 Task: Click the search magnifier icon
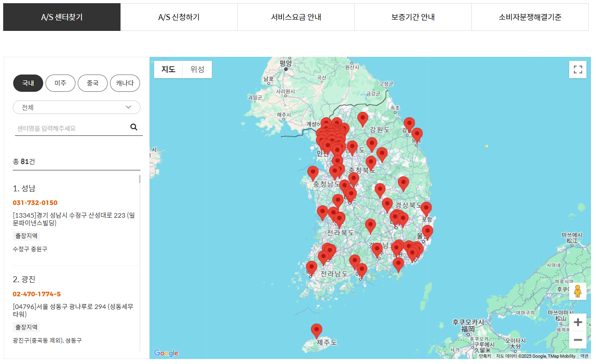(134, 127)
